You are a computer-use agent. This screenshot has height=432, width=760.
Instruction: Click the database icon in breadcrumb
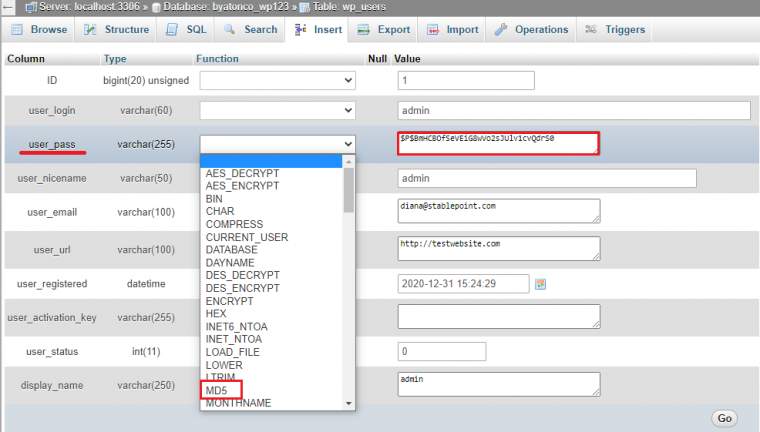[156, 7]
